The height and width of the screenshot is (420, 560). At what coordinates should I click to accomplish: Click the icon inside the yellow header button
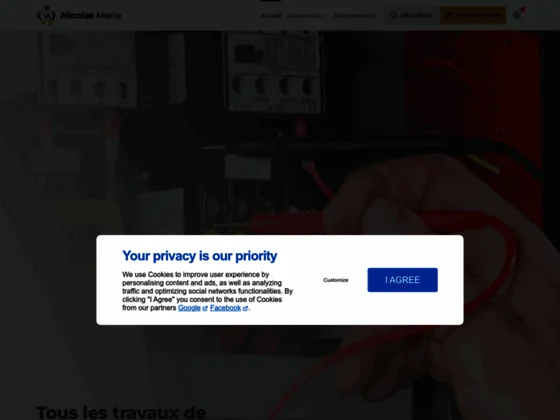[449, 15]
